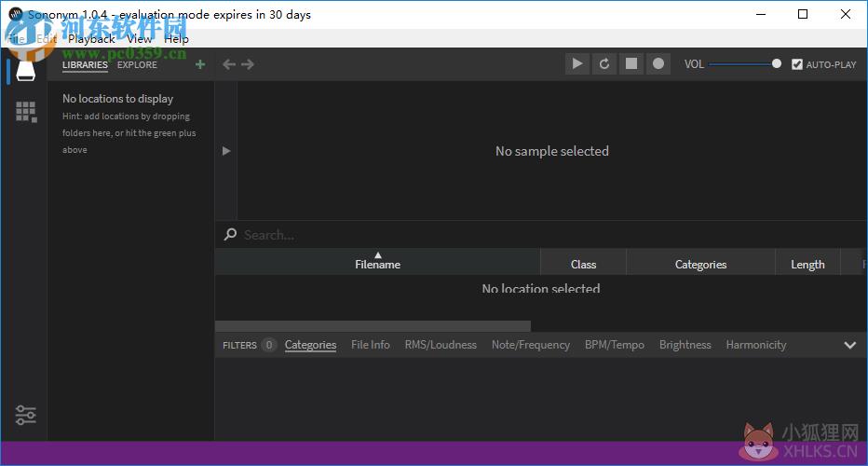Go forward with the right arrow
Image resolution: width=868 pixels, height=466 pixels.
pos(248,64)
